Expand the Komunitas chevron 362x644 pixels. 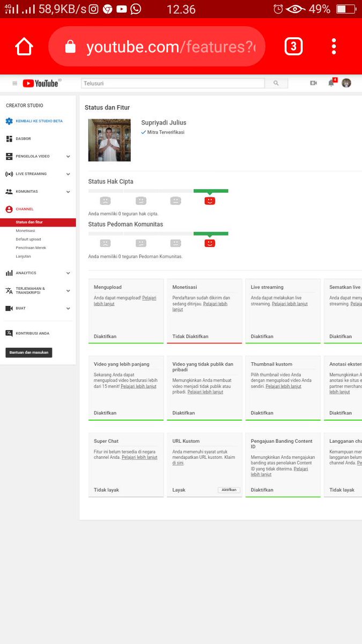[x=68, y=192]
